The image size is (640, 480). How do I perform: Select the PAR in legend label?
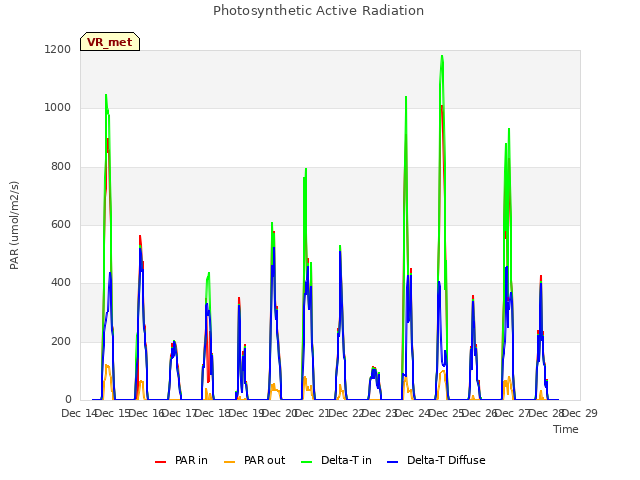[x=191, y=460]
